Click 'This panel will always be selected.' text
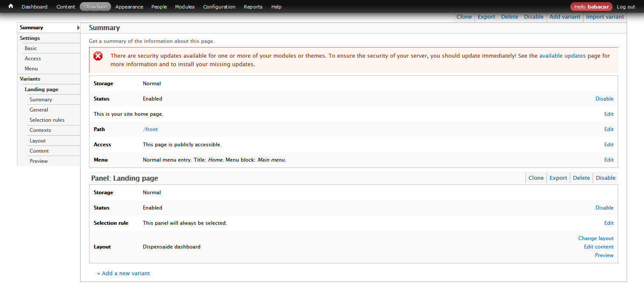This screenshot has width=644, height=296. (x=185, y=223)
